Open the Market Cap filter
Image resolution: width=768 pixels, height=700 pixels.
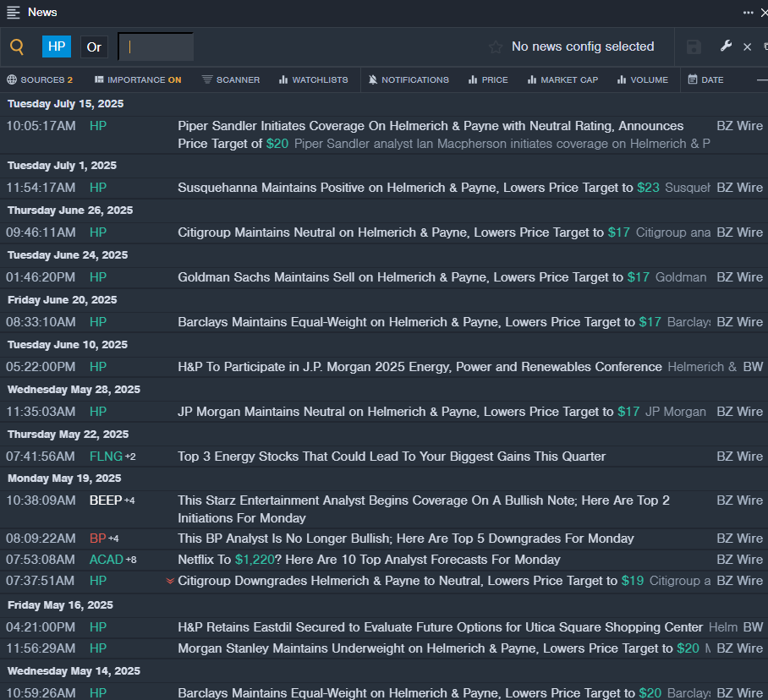pyautogui.click(x=562, y=79)
